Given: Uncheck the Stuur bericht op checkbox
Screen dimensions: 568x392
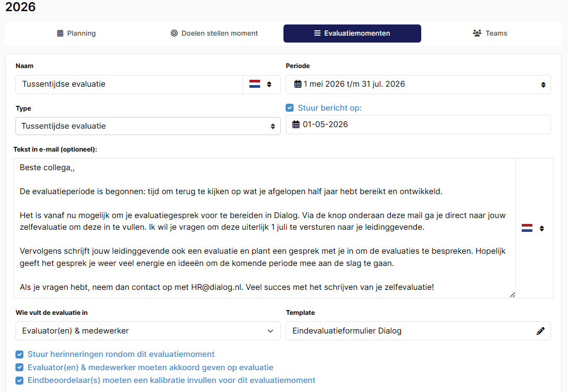Looking at the screenshot, I should 289,107.
